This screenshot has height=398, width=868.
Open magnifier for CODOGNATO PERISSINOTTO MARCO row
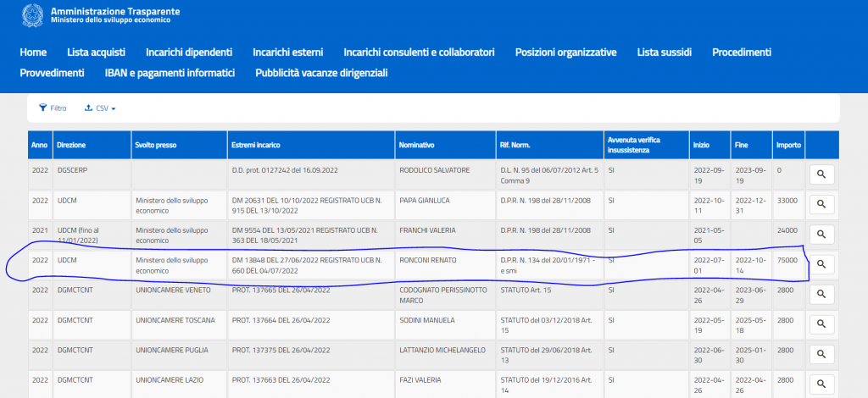point(821,294)
